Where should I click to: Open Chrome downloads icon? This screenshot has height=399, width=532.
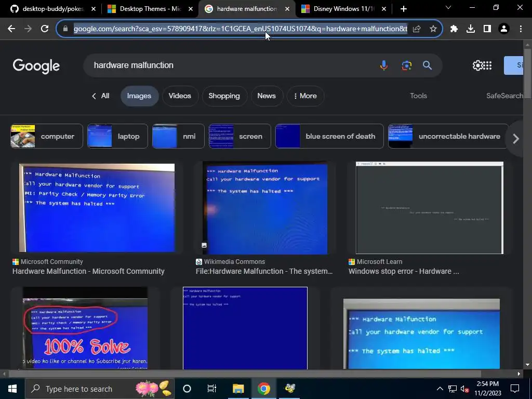pyautogui.click(x=471, y=29)
